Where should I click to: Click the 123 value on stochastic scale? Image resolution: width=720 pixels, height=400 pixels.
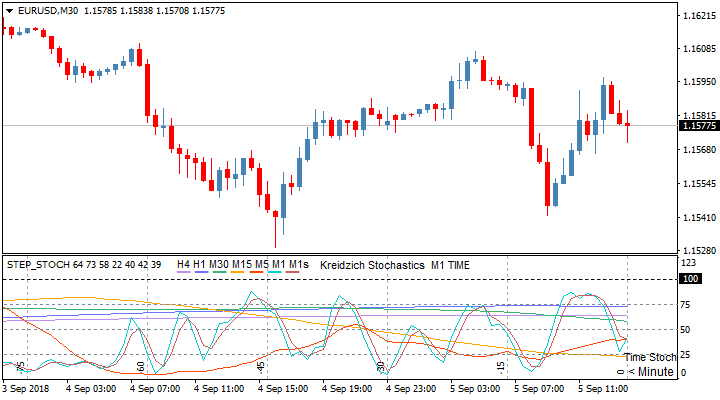(688, 263)
